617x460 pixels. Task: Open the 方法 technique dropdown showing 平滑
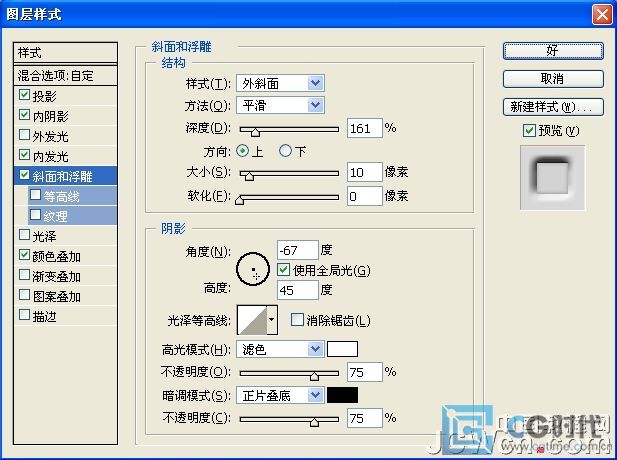point(280,105)
